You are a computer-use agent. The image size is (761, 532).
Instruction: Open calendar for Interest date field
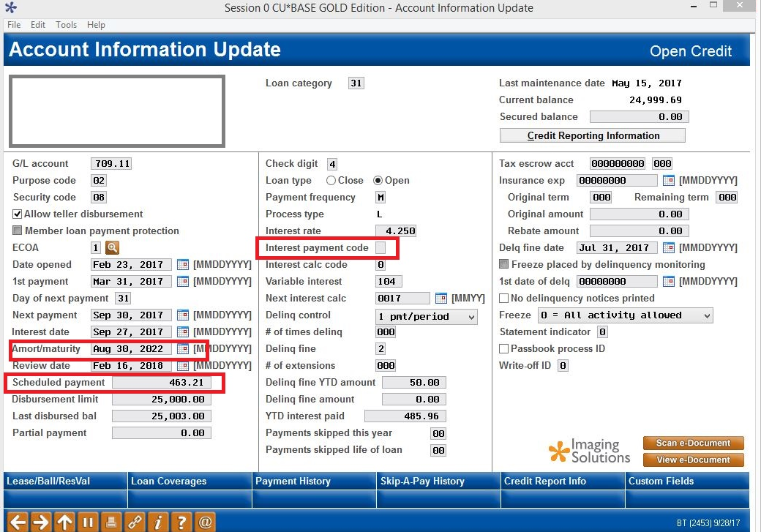coord(182,332)
